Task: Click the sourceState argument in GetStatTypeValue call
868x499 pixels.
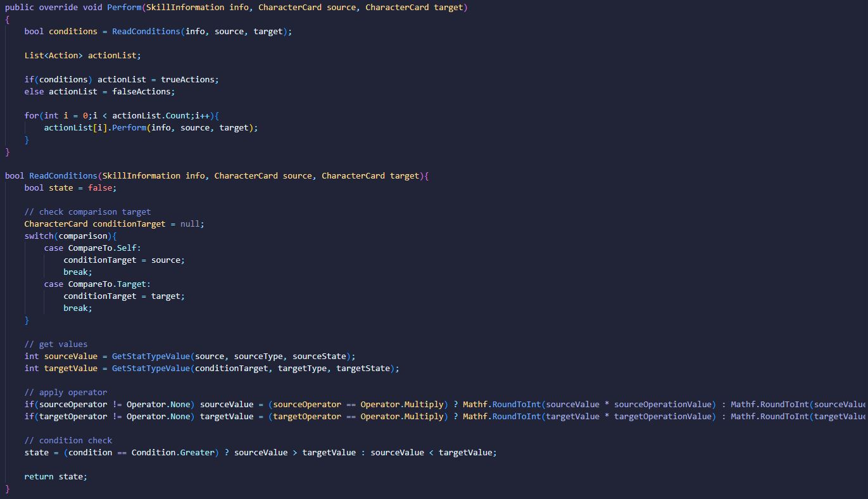Action: click(321, 357)
